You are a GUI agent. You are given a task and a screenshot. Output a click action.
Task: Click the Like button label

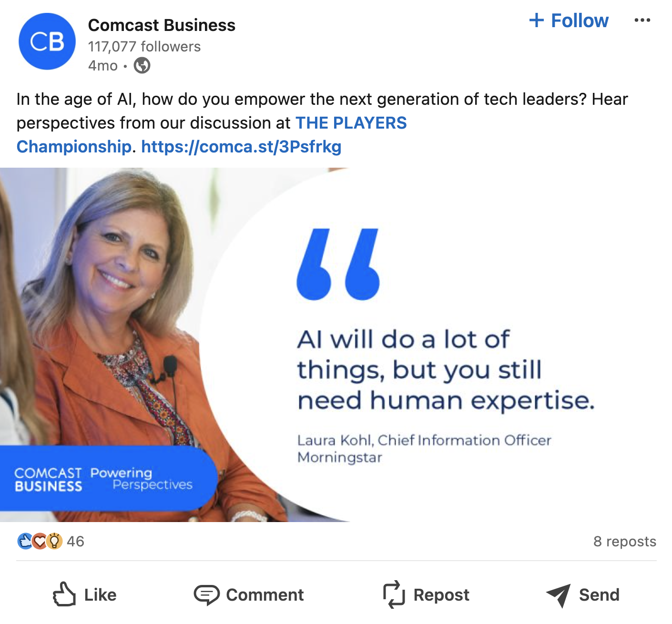101,595
